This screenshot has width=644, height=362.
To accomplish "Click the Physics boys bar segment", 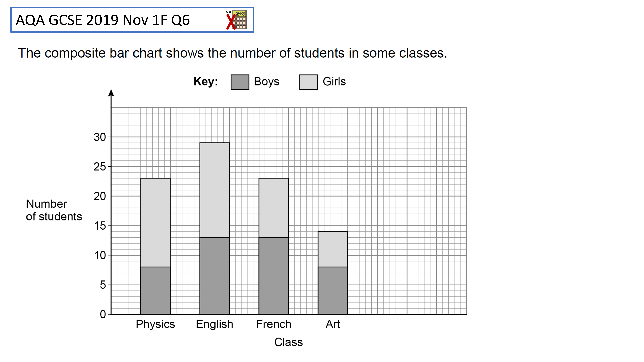I will click(x=155, y=291).
